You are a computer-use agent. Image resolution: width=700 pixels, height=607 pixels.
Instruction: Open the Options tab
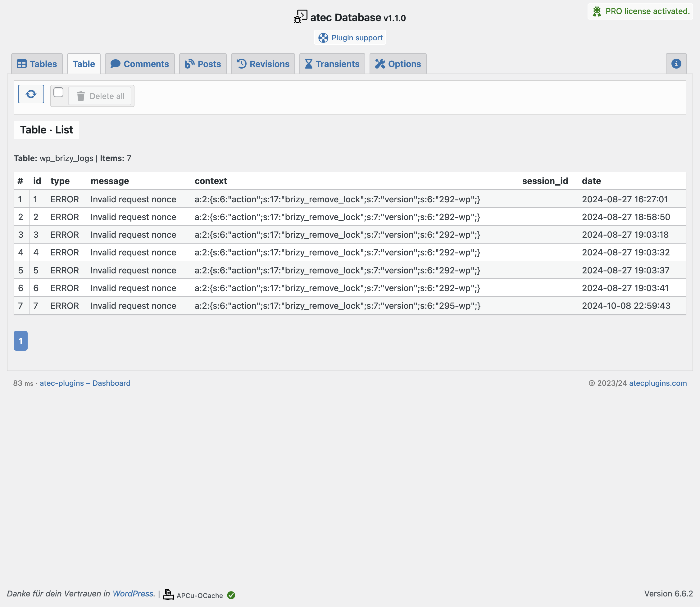398,64
